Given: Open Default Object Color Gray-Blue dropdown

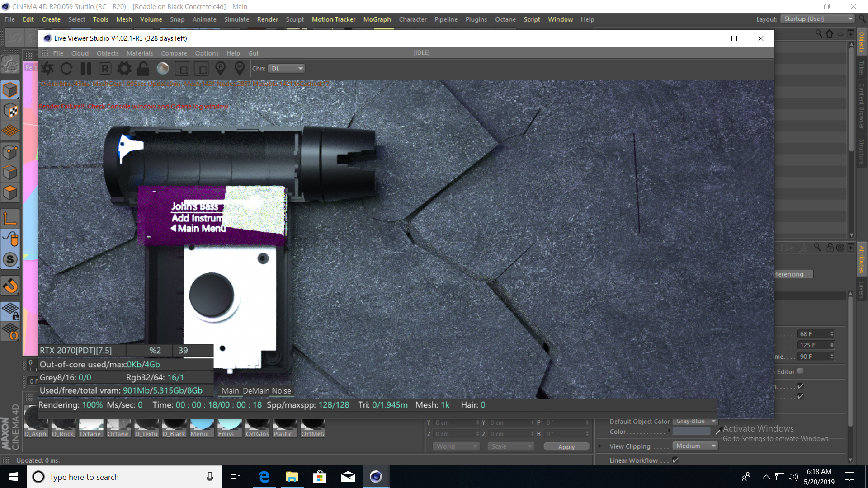Looking at the screenshot, I should click(x=695, y=421).
